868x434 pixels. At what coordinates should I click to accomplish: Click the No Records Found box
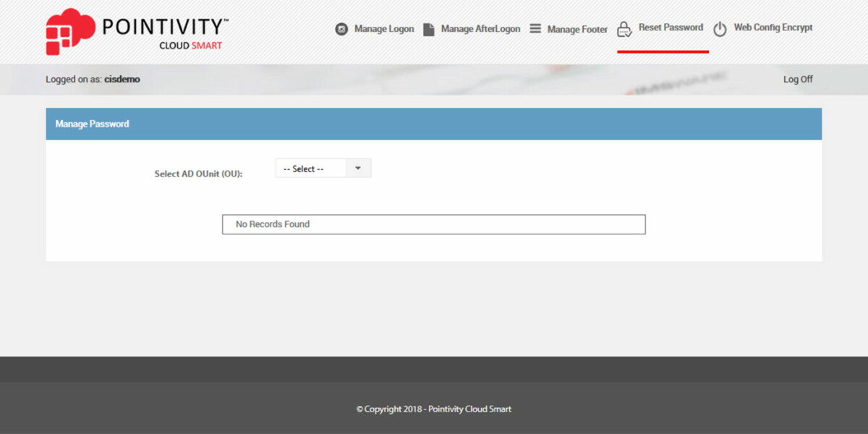click(x=433, y=224)
